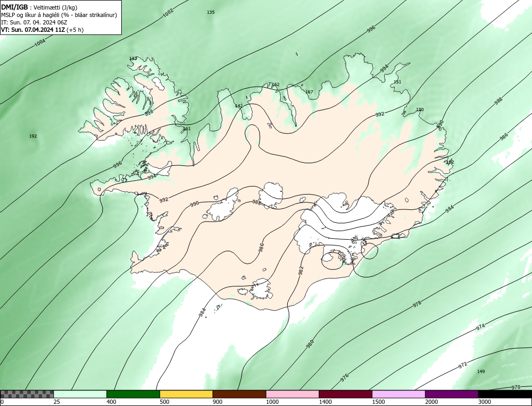Click the value 142 in the northern fjord
Viewport: 532px width, 406px height.
click(x=239, y=106)
